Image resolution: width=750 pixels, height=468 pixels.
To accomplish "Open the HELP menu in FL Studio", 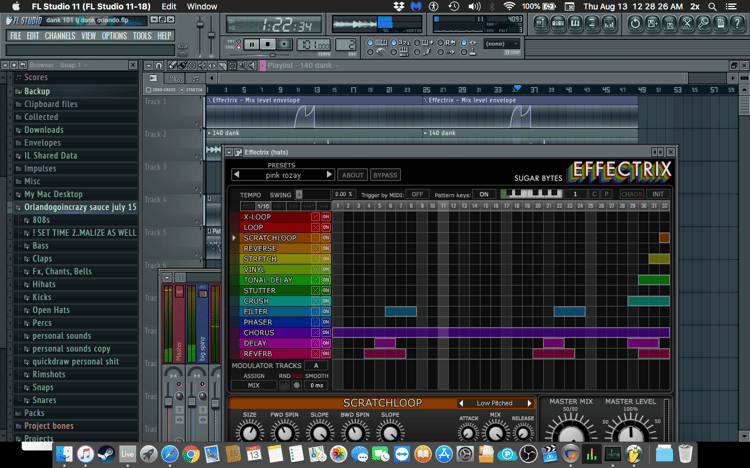I will [164, 36].
